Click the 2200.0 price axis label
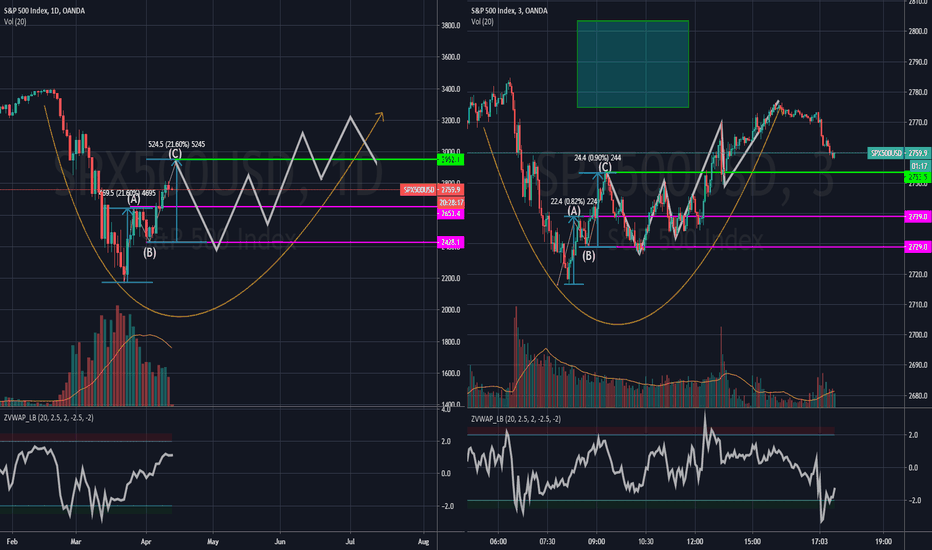 [x=451, y=278]
